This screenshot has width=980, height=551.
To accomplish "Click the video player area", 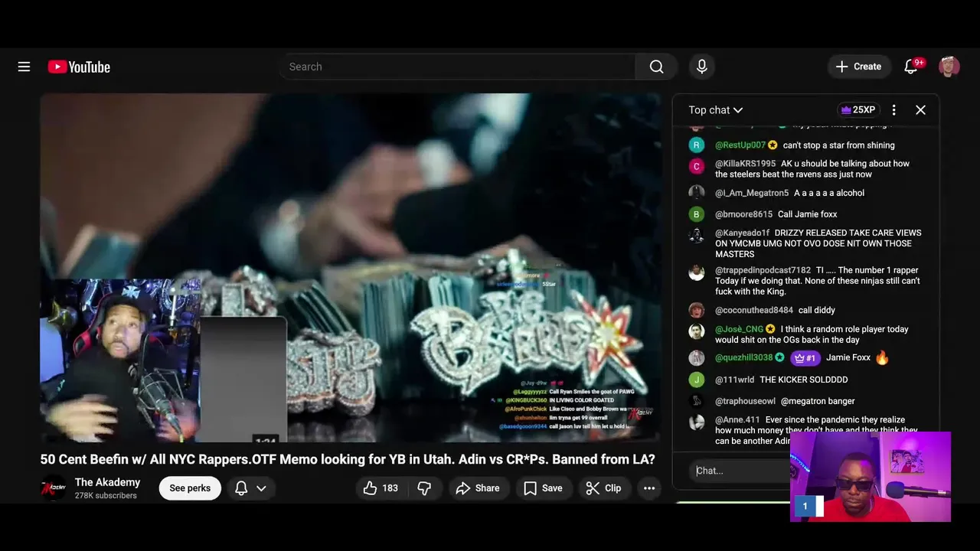I will (x=350, y=268).
